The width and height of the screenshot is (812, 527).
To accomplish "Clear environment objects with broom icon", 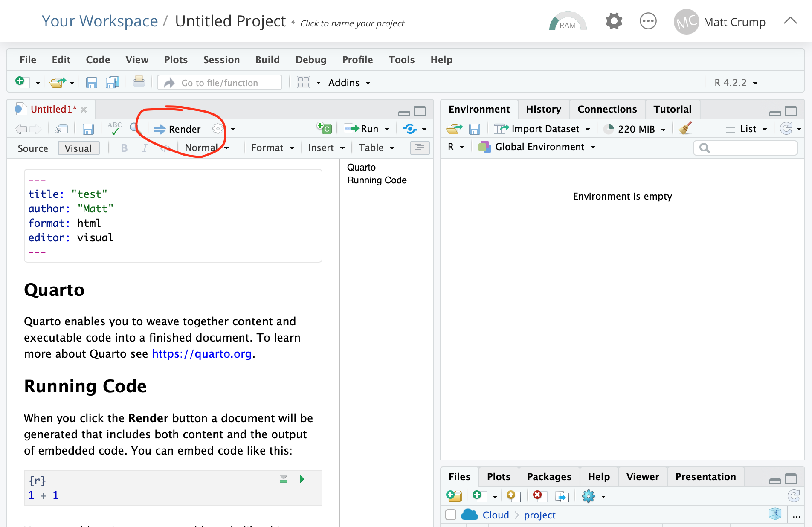I will 685,128.
